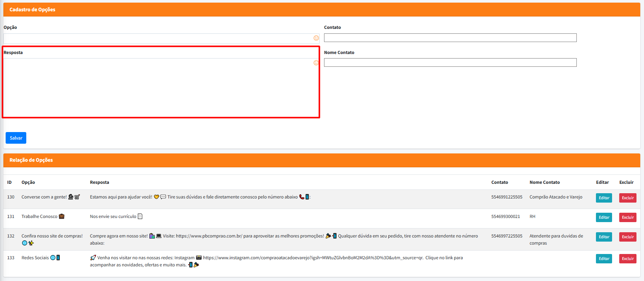Select the Nome Contato input field
Image resolution: width=644 pixels, height=281 pixels.
[x=450, y=63]
